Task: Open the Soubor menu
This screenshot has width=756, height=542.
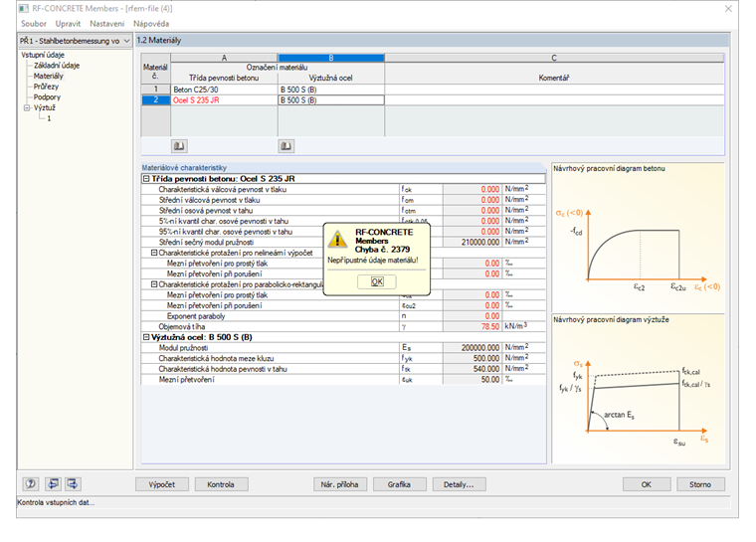Action: [x=34, y=24]
